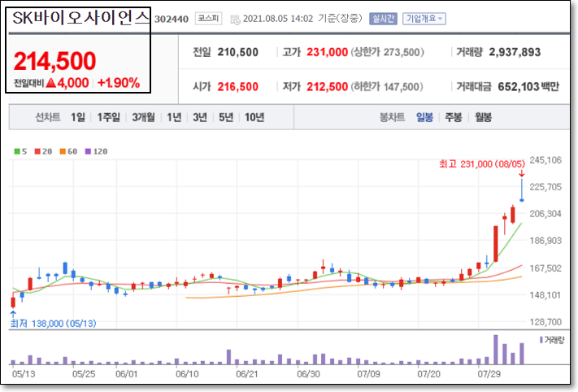Click the previous close value 210,500
The image size is (578, 392).
click(237, 52)
